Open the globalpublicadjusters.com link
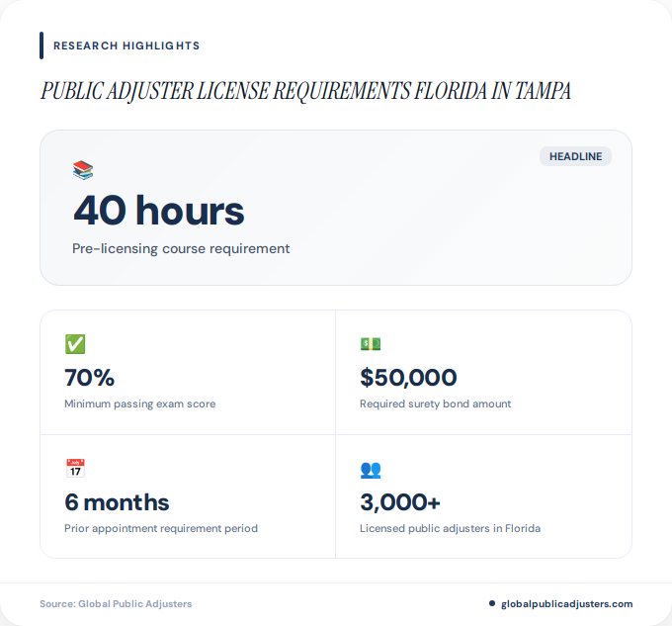The image size is (672, 626). (566, 603)
